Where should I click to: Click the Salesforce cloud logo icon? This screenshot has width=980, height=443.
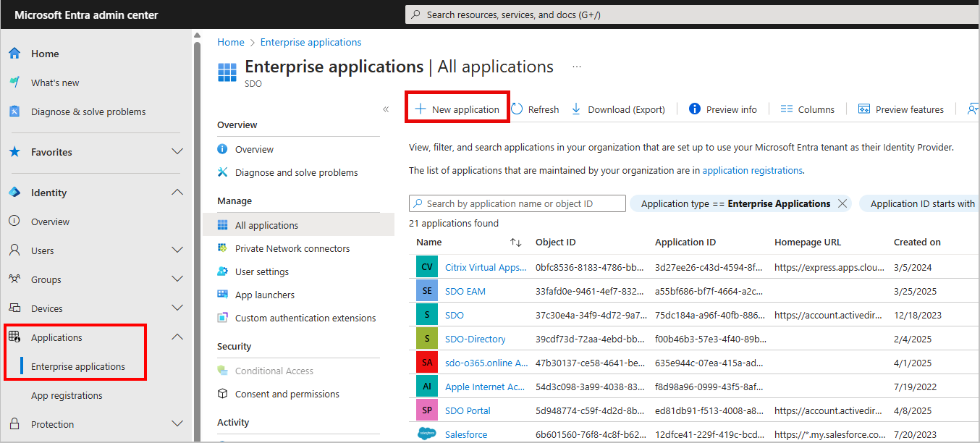[427, 434]
